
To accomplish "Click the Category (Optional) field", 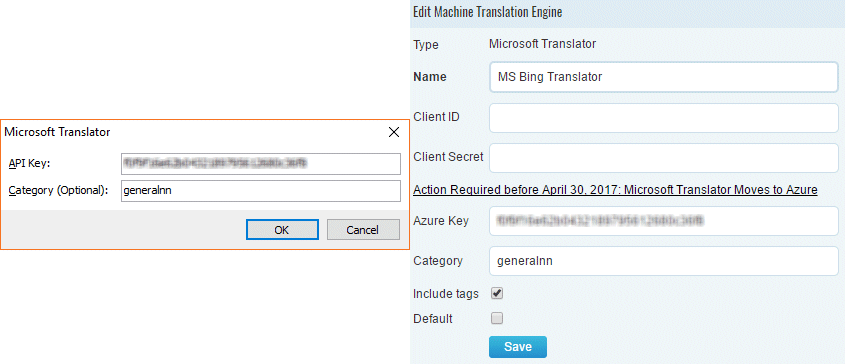I will (261, 191).
